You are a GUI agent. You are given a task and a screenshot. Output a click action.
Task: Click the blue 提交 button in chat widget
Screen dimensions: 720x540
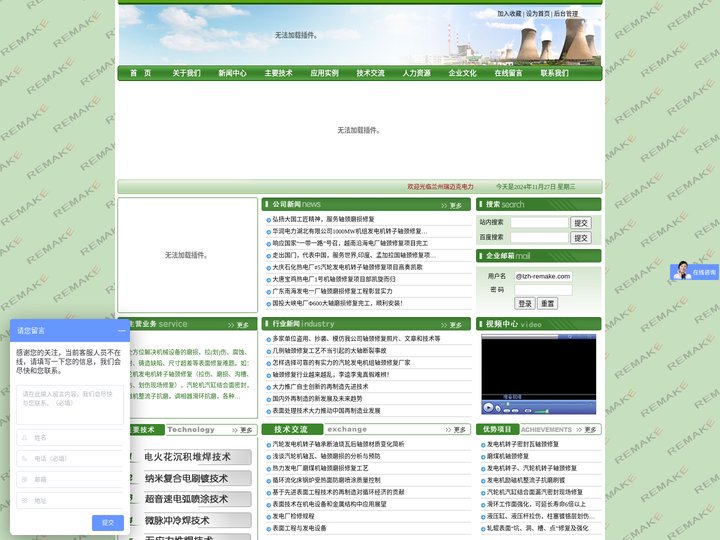108,523
